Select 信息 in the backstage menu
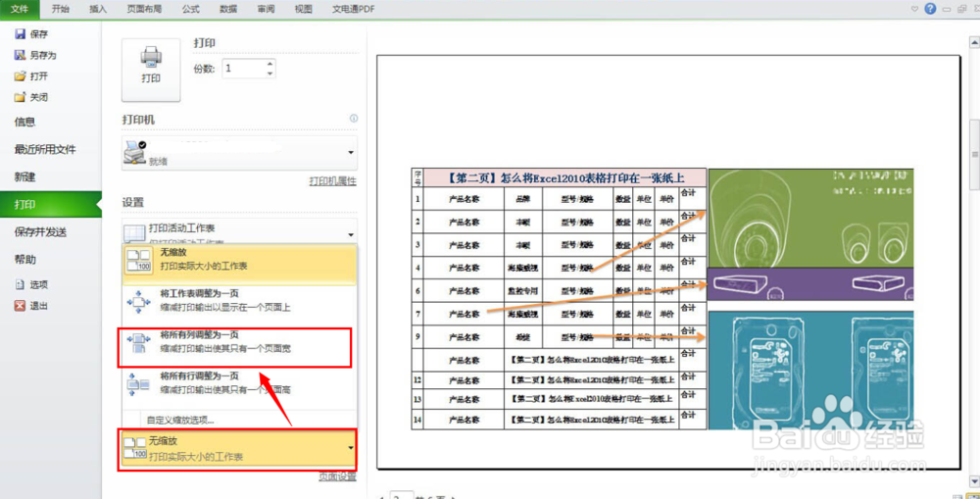 [x=25, y=122]
